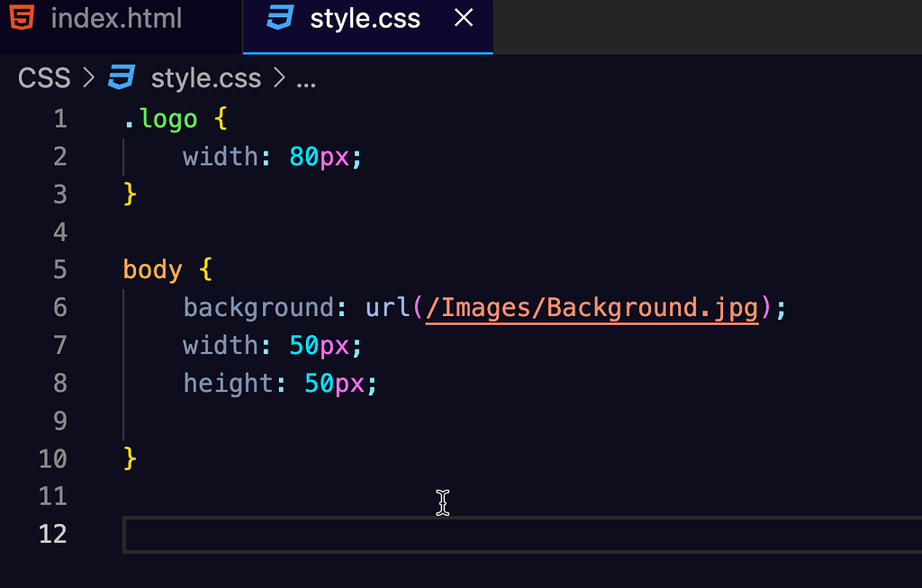The height and width of the screenshot is (588, 922).
Task: Click the CSS icon on style.css tab
Action: click(x=279, y=18)
